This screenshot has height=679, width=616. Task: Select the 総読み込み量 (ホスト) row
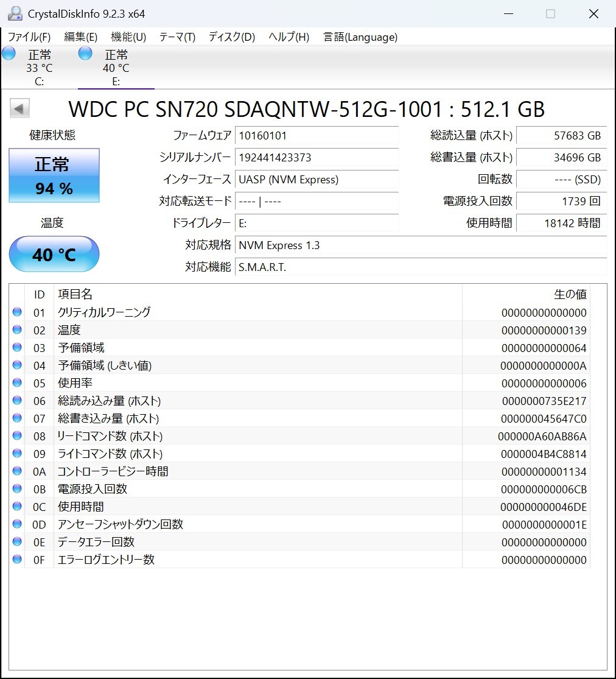(299, 401)
